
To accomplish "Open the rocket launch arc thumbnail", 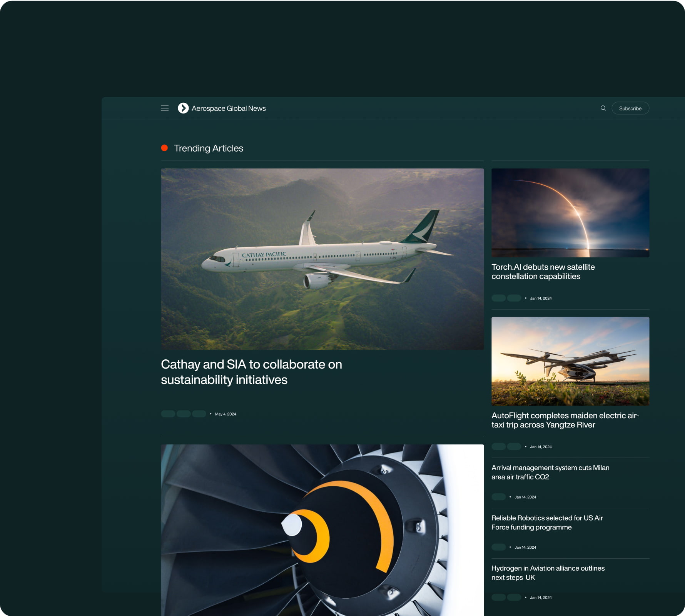I will pyautogui.click(x=570, y=212).
